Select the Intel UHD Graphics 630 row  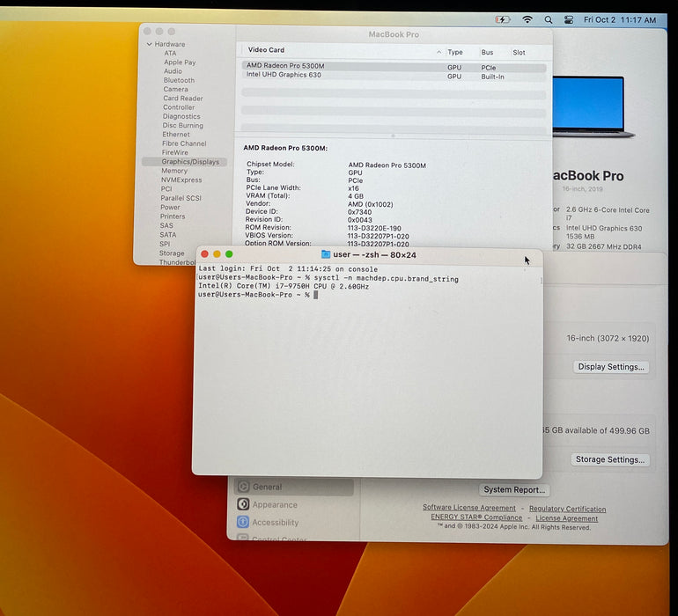pyautogui.click(x=394, y=76)
